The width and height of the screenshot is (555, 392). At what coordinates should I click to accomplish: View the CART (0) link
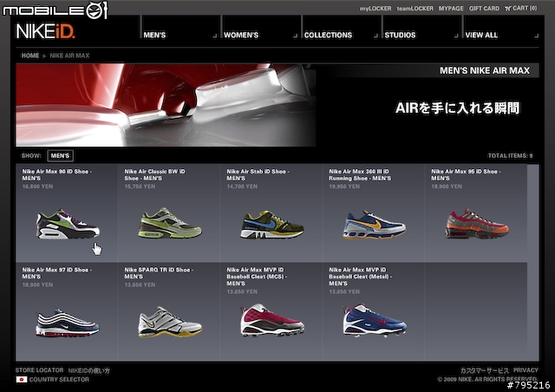click(525, 8)
